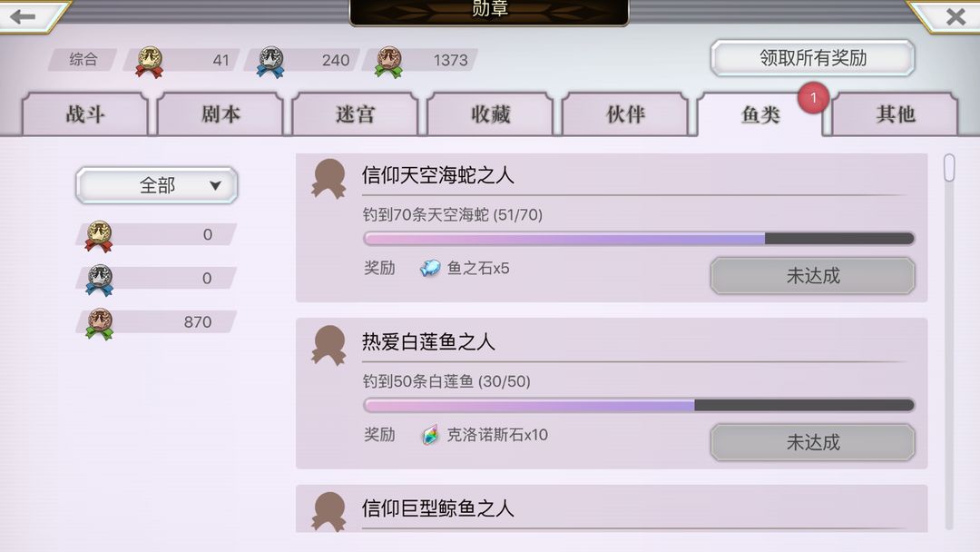
Task: Click the fish-category gold medal icon
Action: click(x=99, y=236)
